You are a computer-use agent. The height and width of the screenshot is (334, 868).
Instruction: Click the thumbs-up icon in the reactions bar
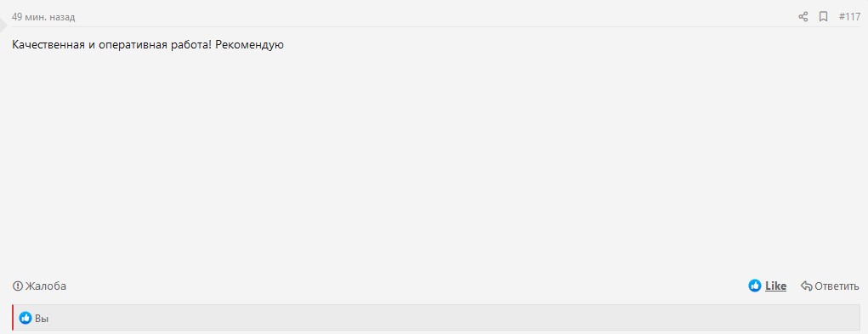coord(26,318)
